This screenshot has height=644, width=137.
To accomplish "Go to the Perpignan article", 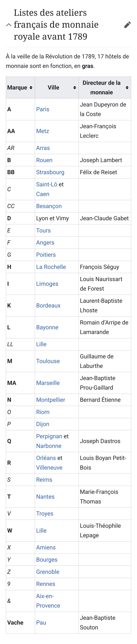I will point(49,436).
